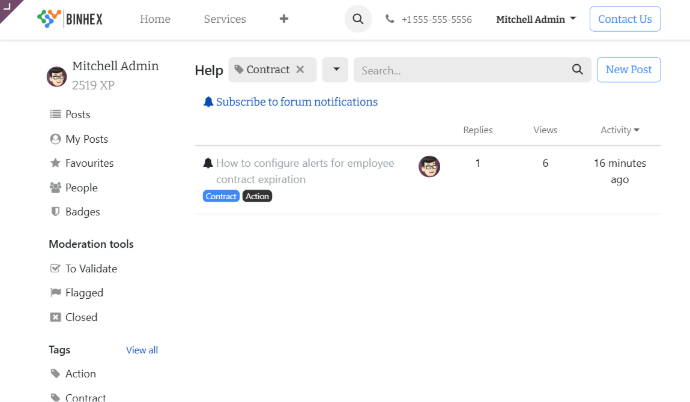The height and width of the screenshot is (402, 690).
Task: Click into the forum Search field
Action: 460,70
